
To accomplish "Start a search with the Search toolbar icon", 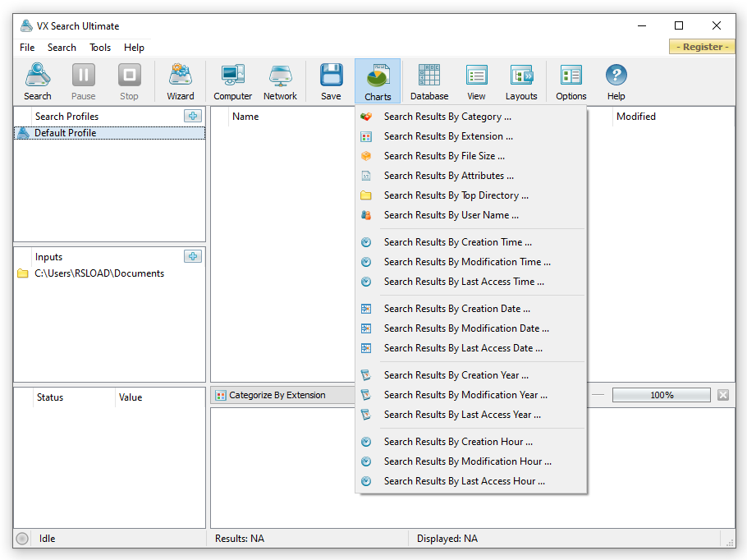I will [x=38, y=81].
